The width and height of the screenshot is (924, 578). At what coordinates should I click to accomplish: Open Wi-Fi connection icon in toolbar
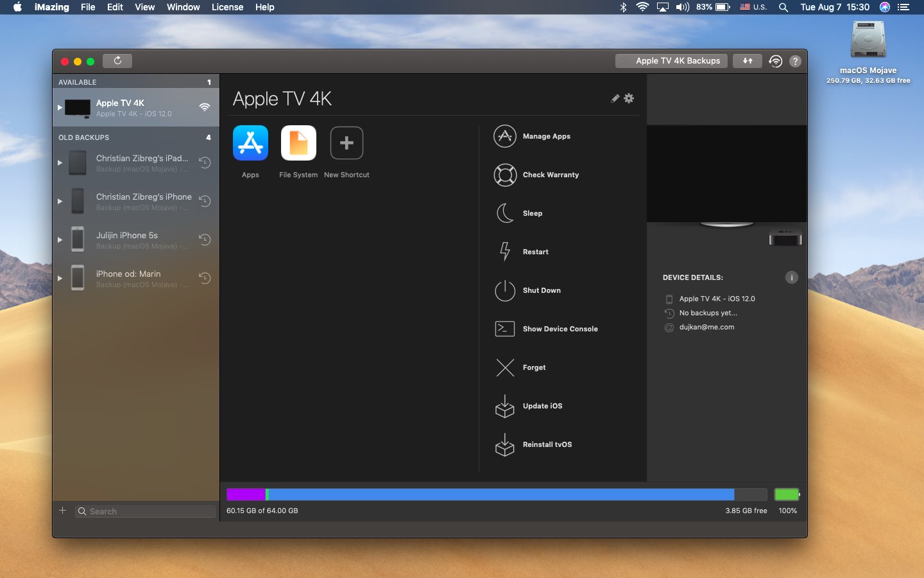(x=775, y=61)
